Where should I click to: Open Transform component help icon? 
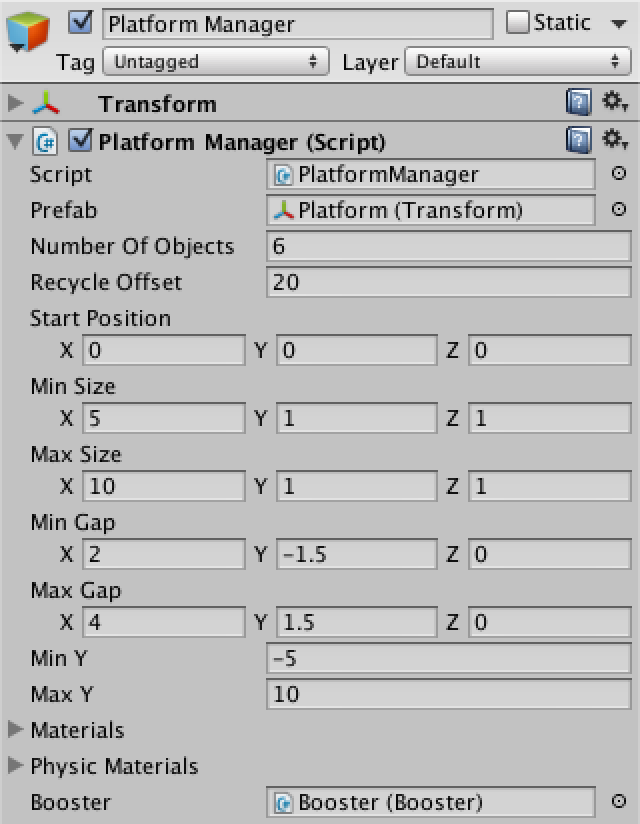point(579,102)
